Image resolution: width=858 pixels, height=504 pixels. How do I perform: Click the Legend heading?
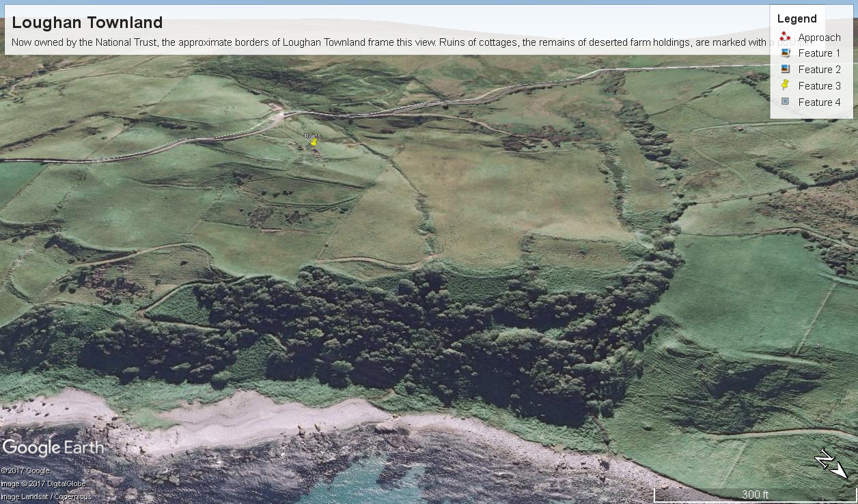tap(797, 19)
